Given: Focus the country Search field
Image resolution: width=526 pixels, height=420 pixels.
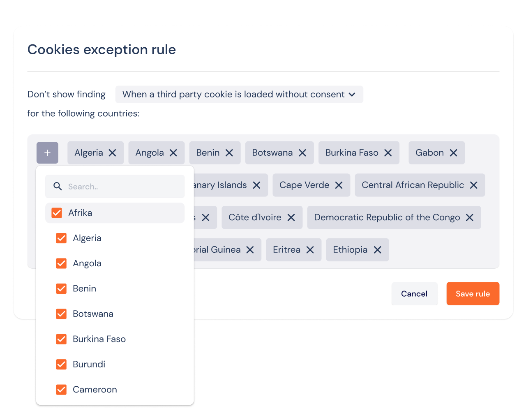Looking at the screenshot, I should coord(115,187).
